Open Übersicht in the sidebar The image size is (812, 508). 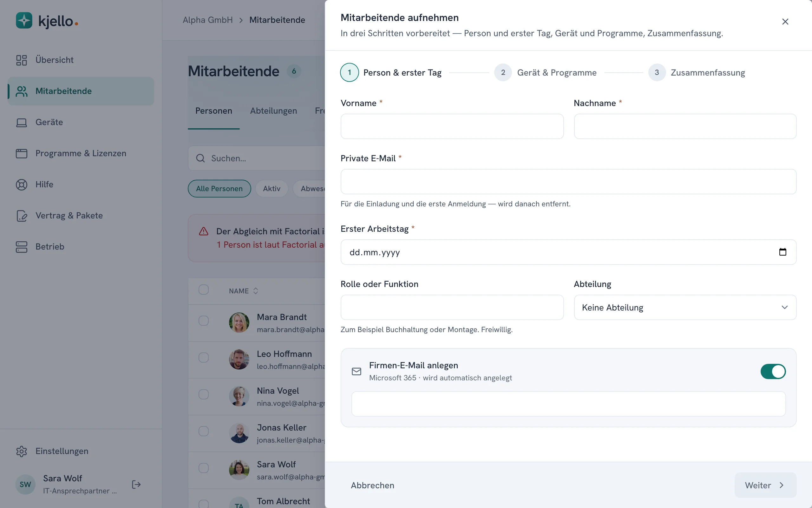click(x=81, y=60)
